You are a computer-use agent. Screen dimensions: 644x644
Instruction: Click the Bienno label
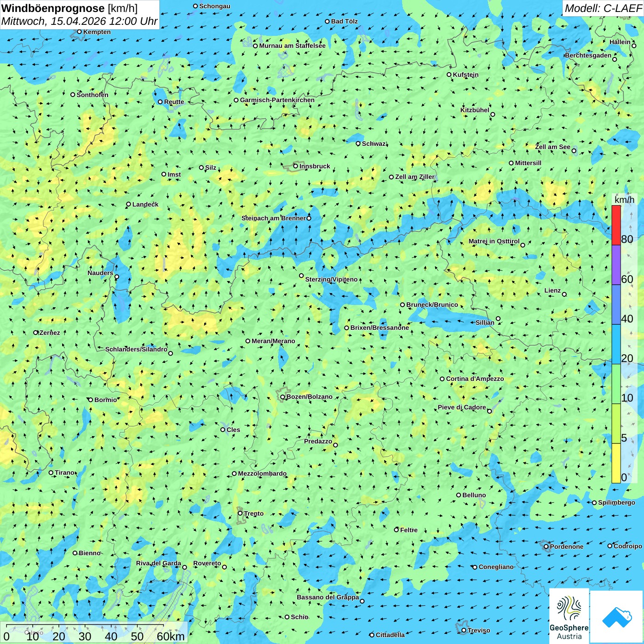pyautogui.click(x=90, y=553)
